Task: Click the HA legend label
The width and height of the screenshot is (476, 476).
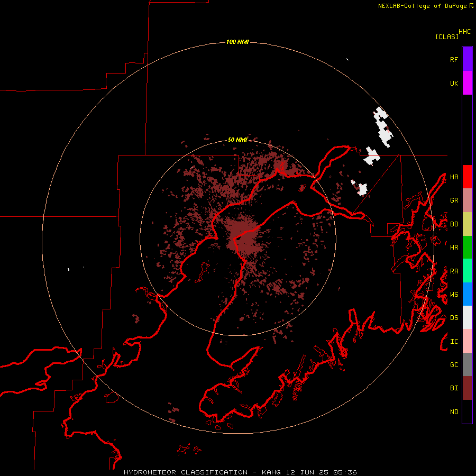Action: coord(454,177)
